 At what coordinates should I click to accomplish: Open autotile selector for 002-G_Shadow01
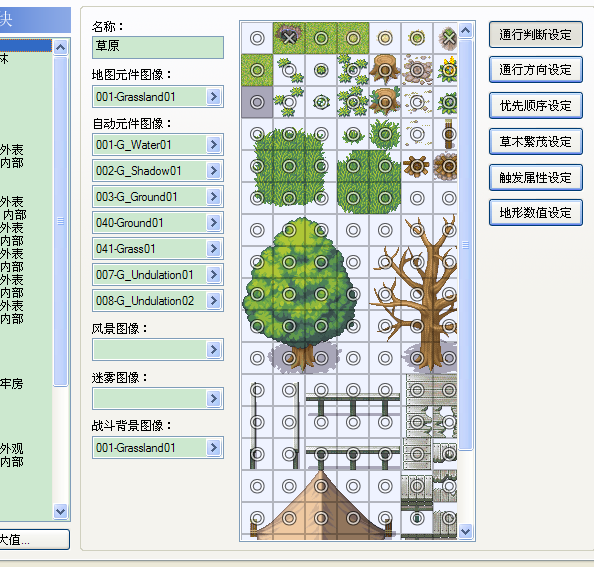click(214, 170)
